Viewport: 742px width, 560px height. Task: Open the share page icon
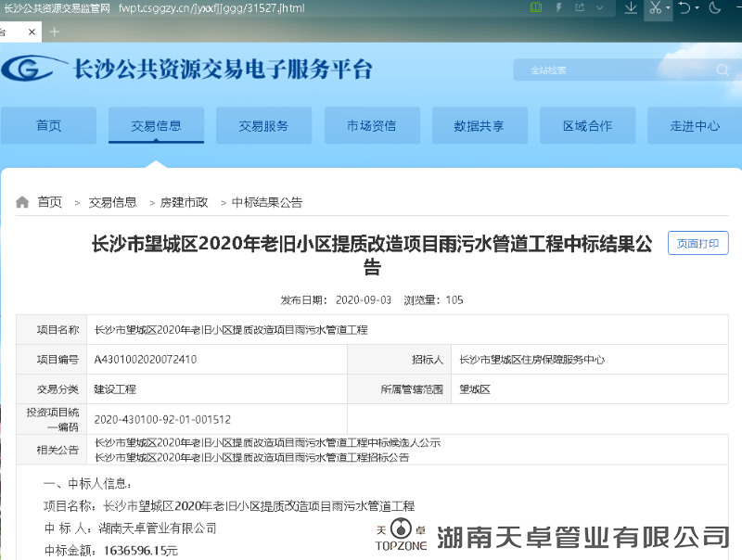(x=582, y=9)
